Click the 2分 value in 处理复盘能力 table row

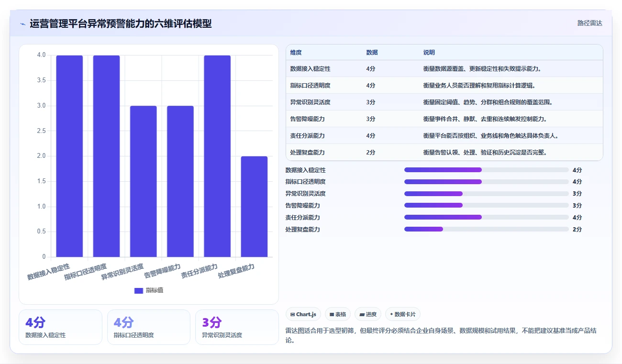[x=371, y=152]
